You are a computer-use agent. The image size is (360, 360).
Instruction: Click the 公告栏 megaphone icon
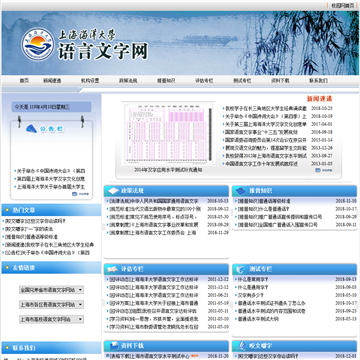(x=32, y=128)
